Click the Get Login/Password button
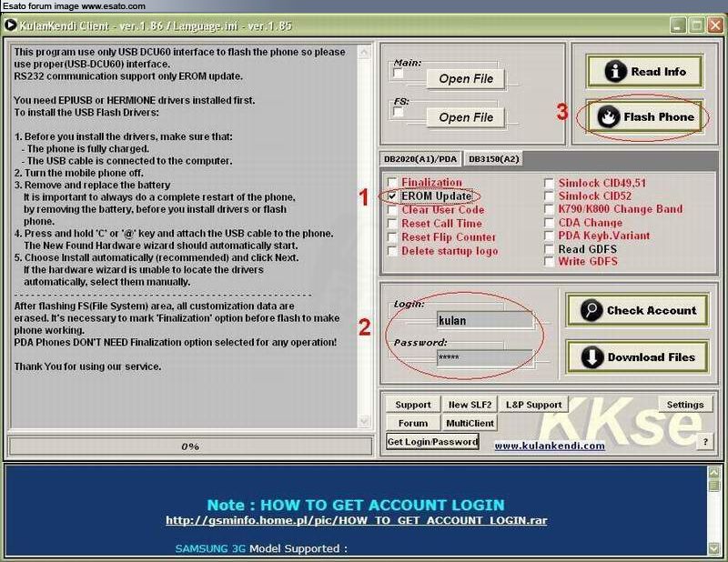This screenshot has width=728, height=562. pyautogui.click(x=432, y=441)
